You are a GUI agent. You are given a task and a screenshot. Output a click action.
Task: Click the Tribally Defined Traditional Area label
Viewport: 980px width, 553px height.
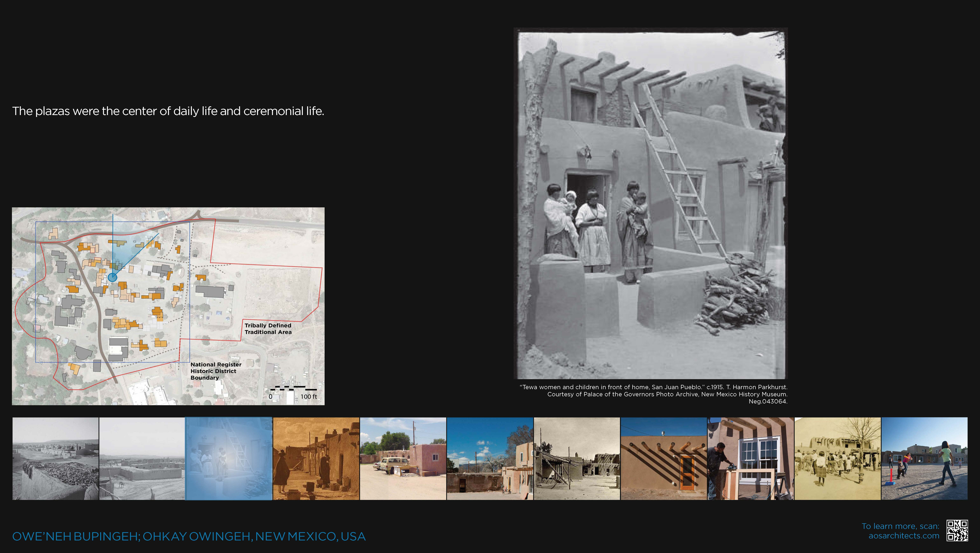(268, 329)
